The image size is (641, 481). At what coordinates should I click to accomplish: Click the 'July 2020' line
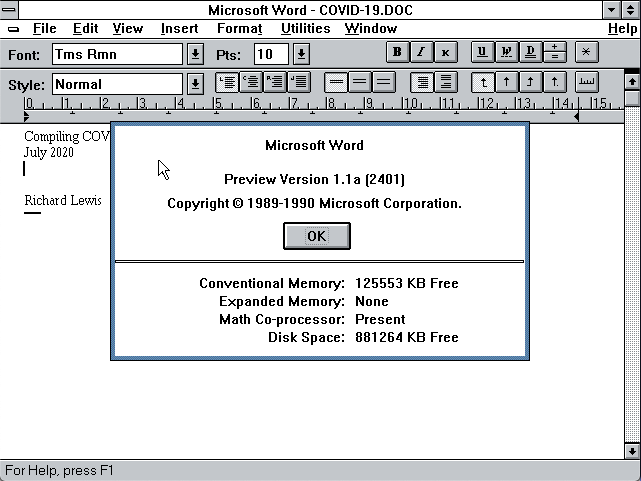tap(49, 152)
